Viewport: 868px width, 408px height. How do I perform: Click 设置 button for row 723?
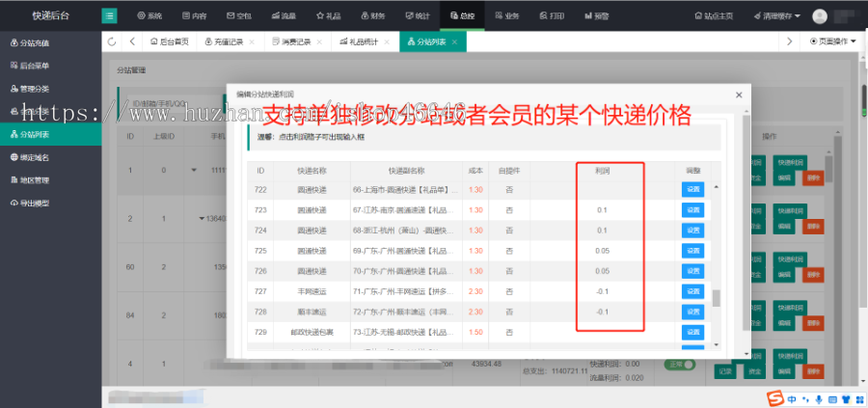(692, 210)
